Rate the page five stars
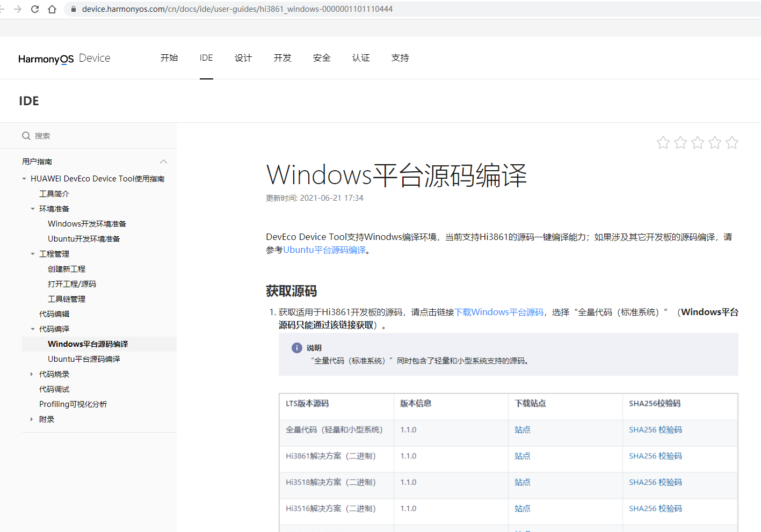 pyautogui.click(x=732, y=142)
